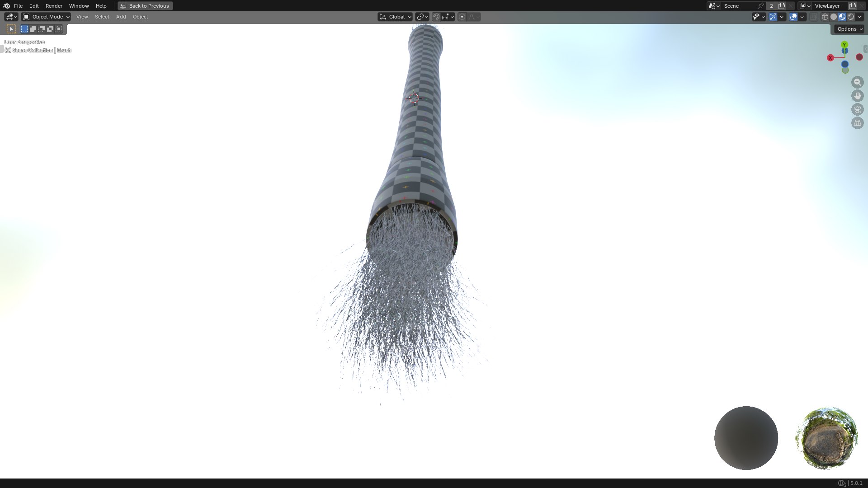Image resolution: width=868 pixels, height=488 pixels.
Task: Toggle snapping magnet on
Action: tap(436, 17)
